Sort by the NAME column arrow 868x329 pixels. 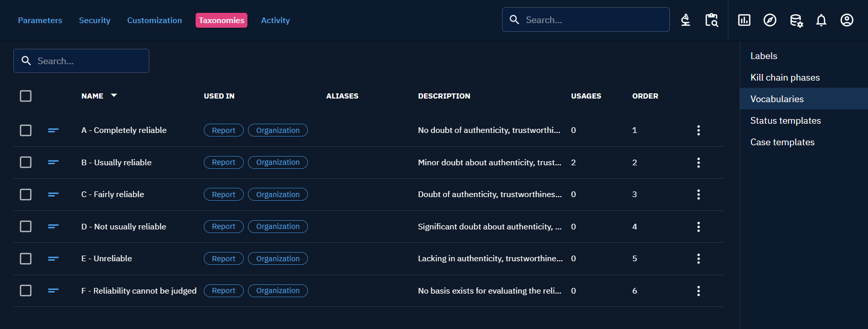[x=114, y=95]
